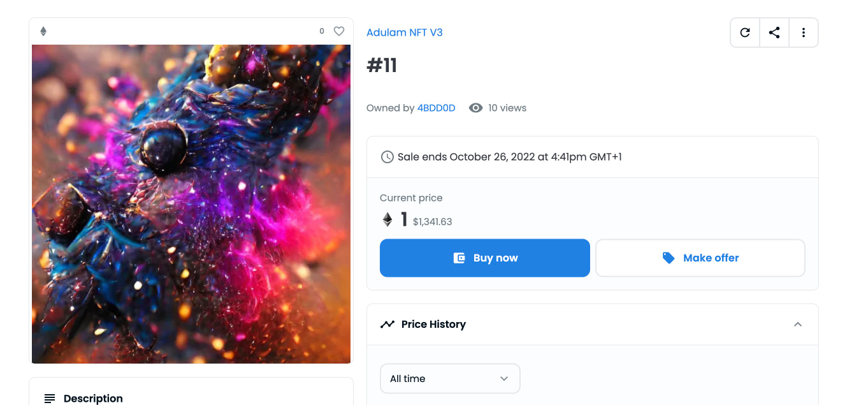Click the Buy now button

(x=484, y=258)
